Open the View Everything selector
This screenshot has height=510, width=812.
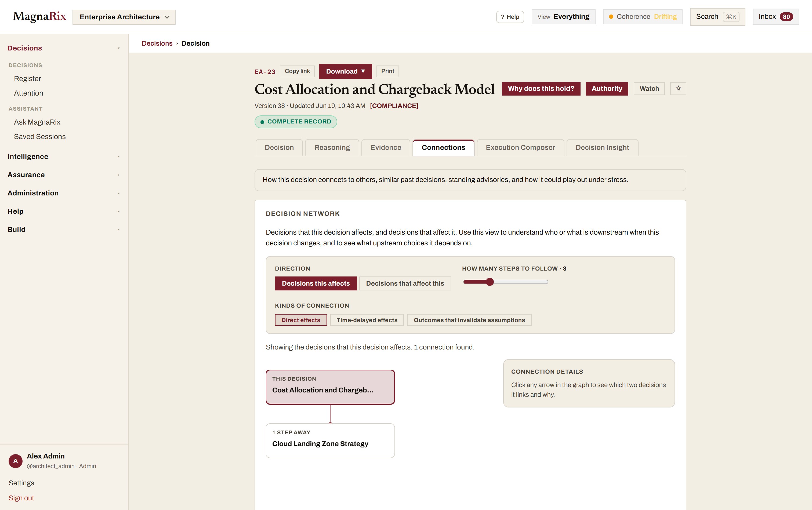click(563, 17)
